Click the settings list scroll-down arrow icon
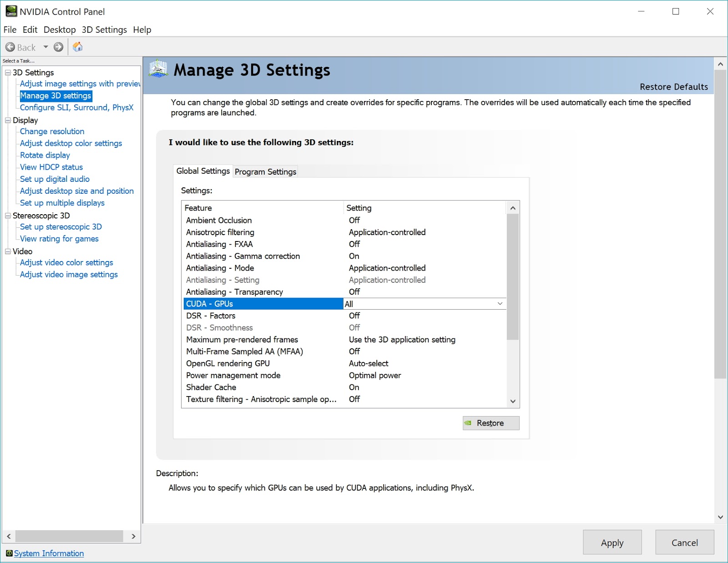Screen dimensions: 728x563 (x=513, y=402)
